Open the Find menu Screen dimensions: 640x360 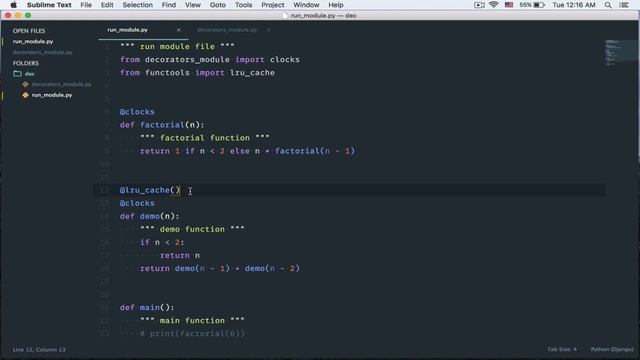pos(169,5)
